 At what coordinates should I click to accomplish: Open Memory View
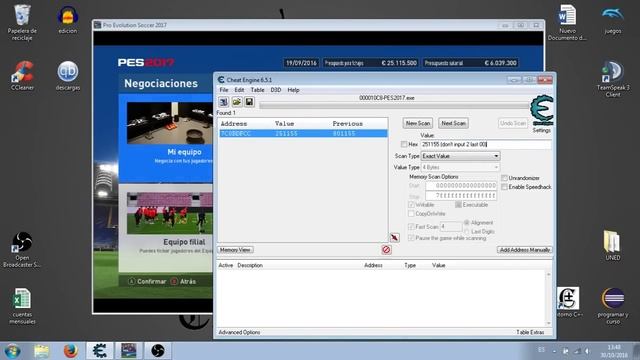coord(235,250)
